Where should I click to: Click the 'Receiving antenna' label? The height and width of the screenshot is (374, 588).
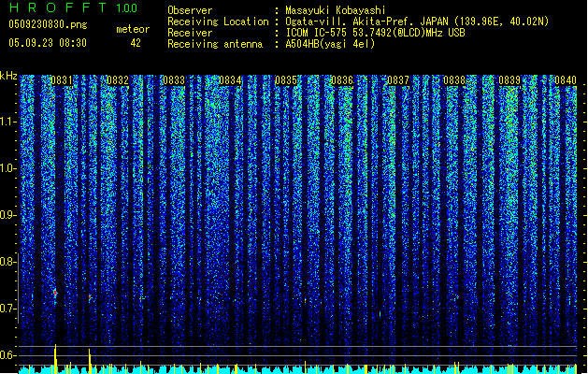215,44
